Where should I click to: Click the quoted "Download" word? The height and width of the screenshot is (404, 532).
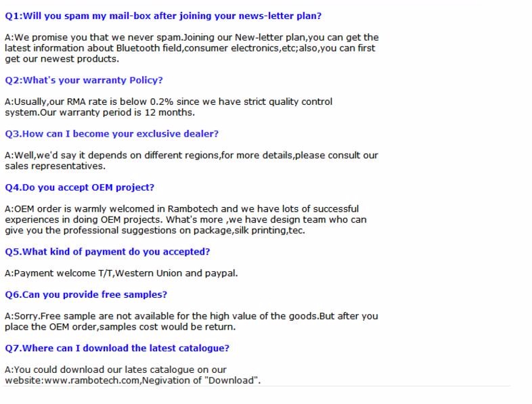[x=239, y=380]
